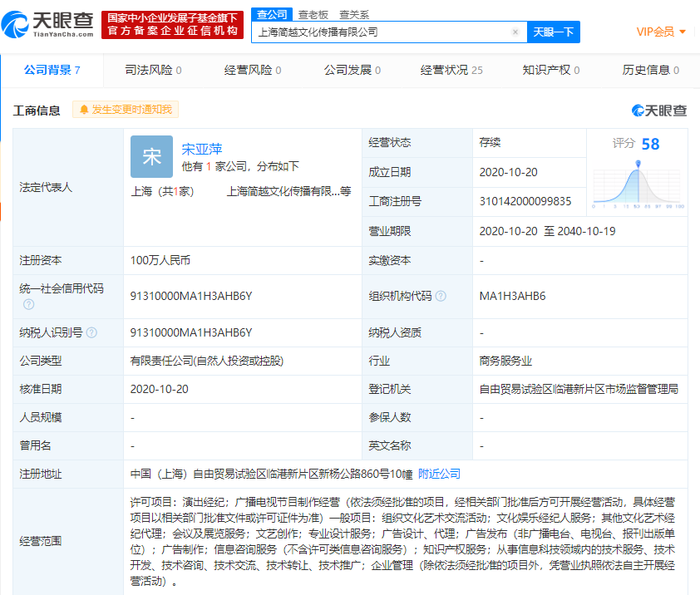This screenshot has width=700, height=595.
Task: Open the 附近公司 link
Action: pos(439,474)
